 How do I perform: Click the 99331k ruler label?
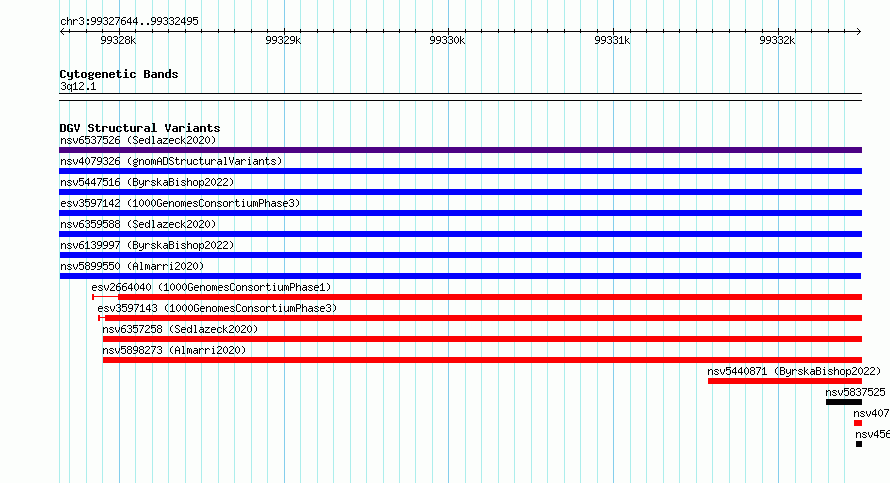612,40
